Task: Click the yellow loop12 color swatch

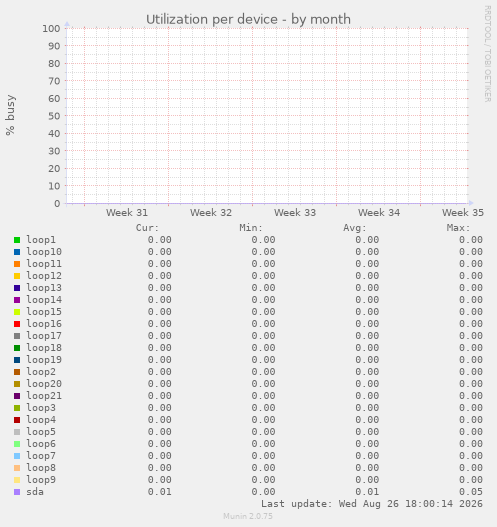Action: click(x=17, y=276)
